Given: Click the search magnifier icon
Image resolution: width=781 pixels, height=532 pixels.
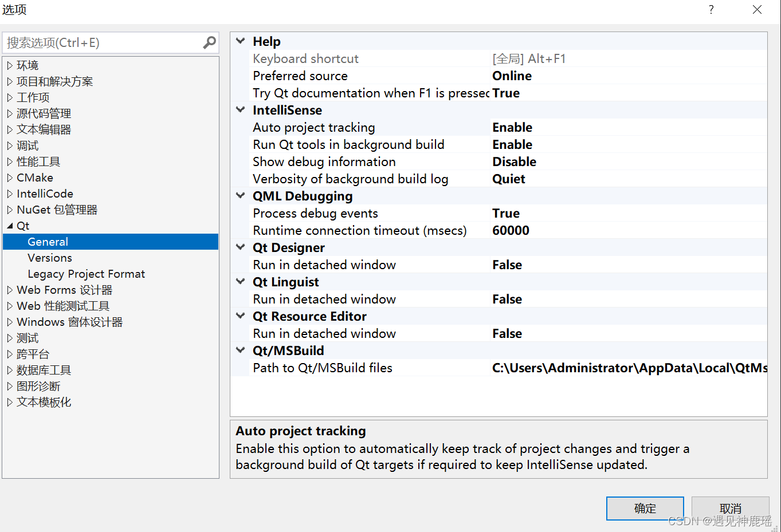Looking at the screenshot, I should coord(210,42).
